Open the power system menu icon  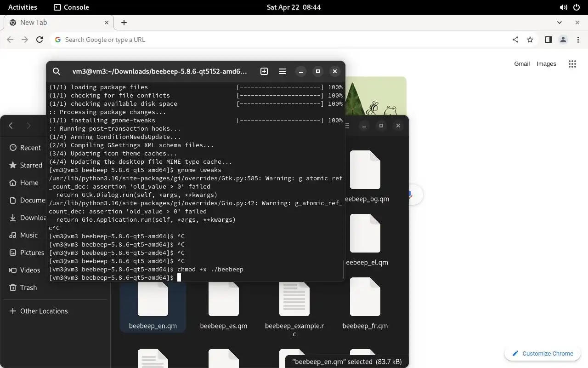pyautogui.click(x=577, y=7)
